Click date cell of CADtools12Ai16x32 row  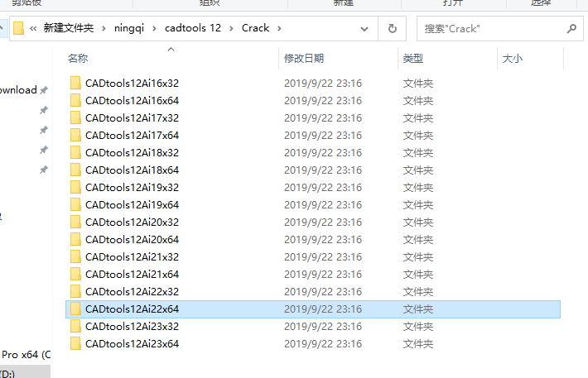pos(323,84)
